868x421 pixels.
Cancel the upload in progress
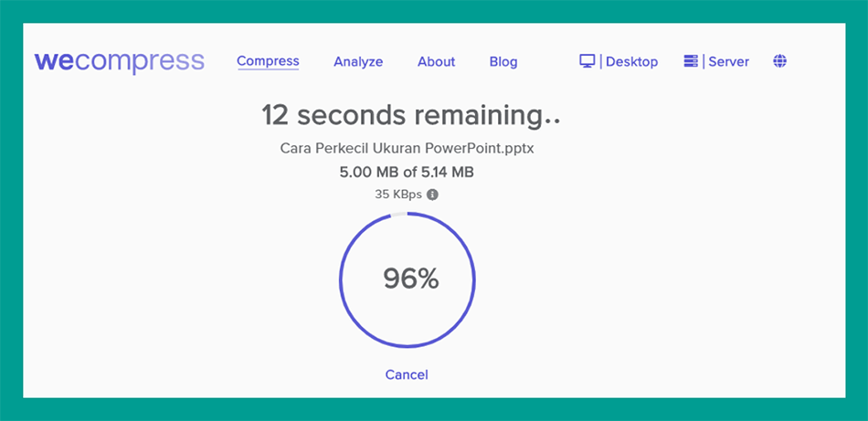[407, 374]
